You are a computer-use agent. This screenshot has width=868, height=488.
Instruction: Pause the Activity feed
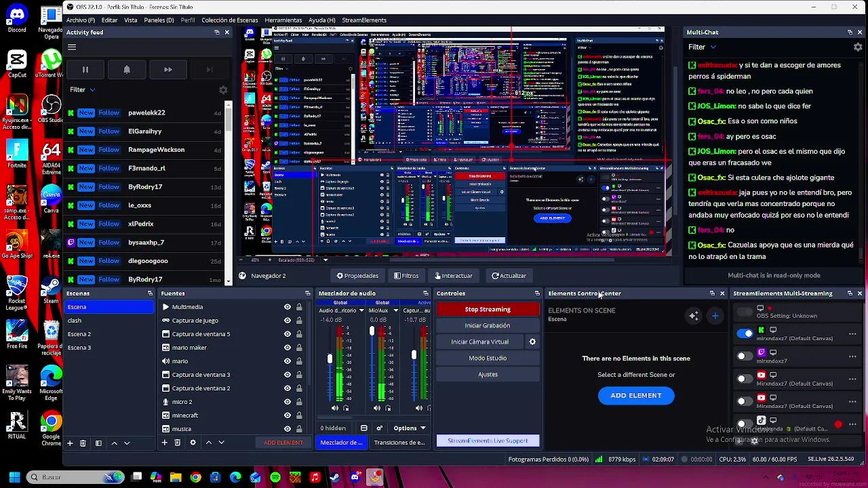[x=85, y=69]
